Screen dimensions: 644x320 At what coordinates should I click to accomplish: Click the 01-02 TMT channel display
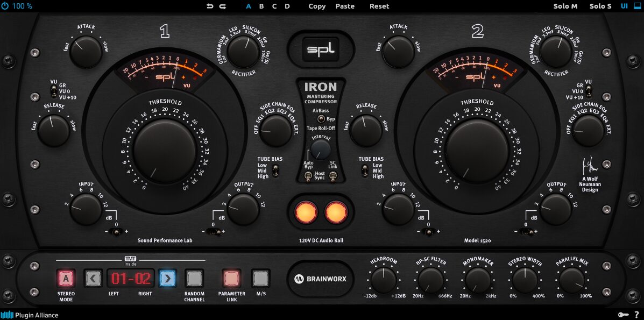131,279
